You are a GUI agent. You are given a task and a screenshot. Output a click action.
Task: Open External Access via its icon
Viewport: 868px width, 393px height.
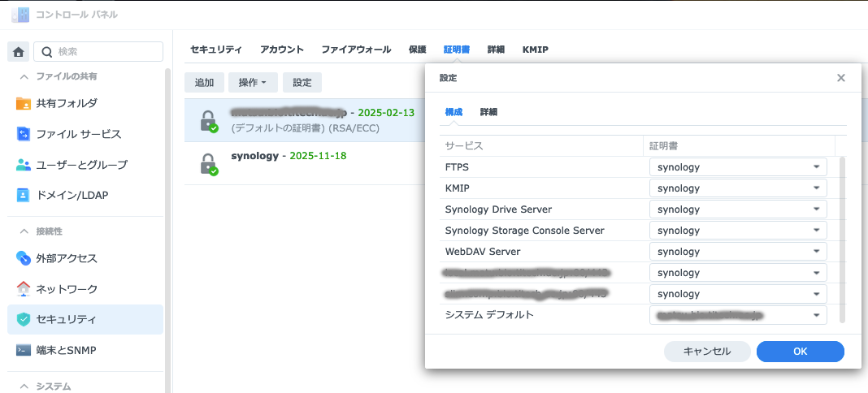[24, 258]
